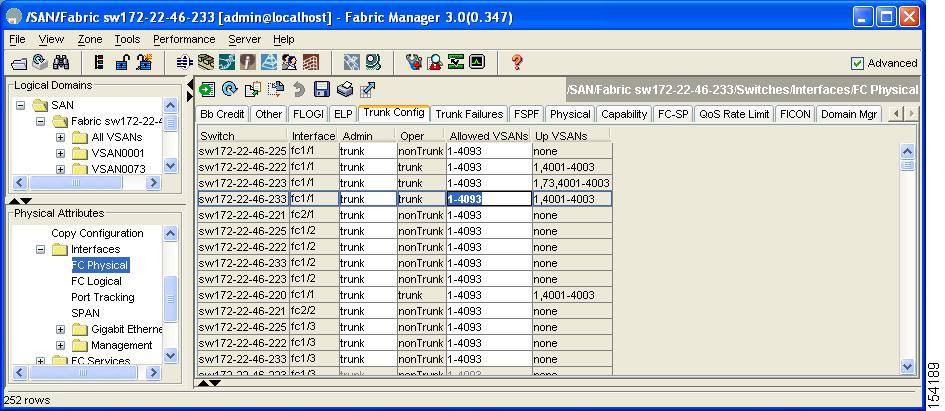Click the blue pyramid toolbar icon
Viewport: 945px width, 411px height.
[x=269, y=62]
